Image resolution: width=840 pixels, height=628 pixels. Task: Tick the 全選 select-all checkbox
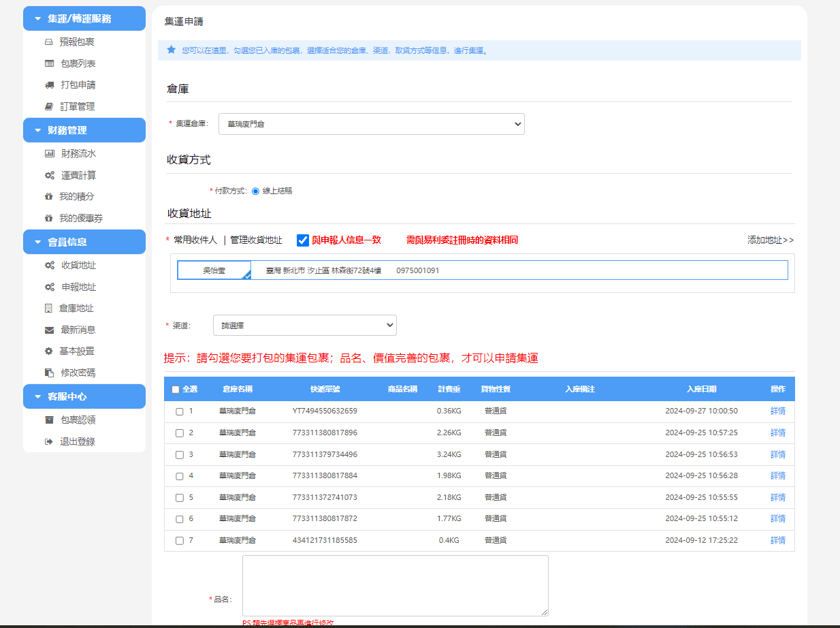click(176, 390)
